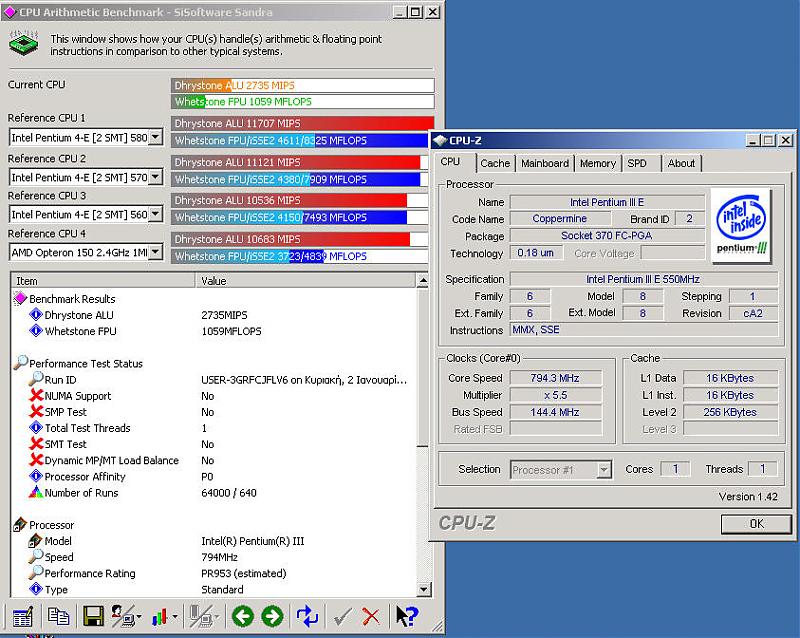Click the Benchmark Results diamond icon
This screenshot has width=800, height=638.
20,298
